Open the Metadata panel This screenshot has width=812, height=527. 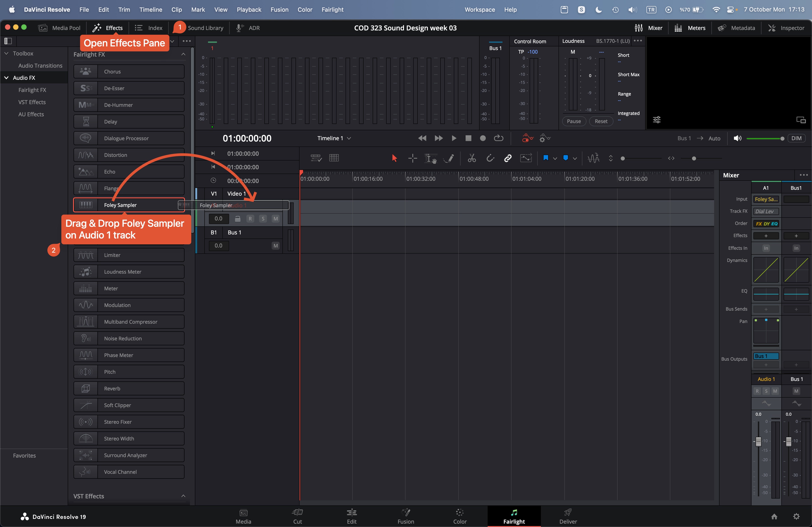pos(736,28)
